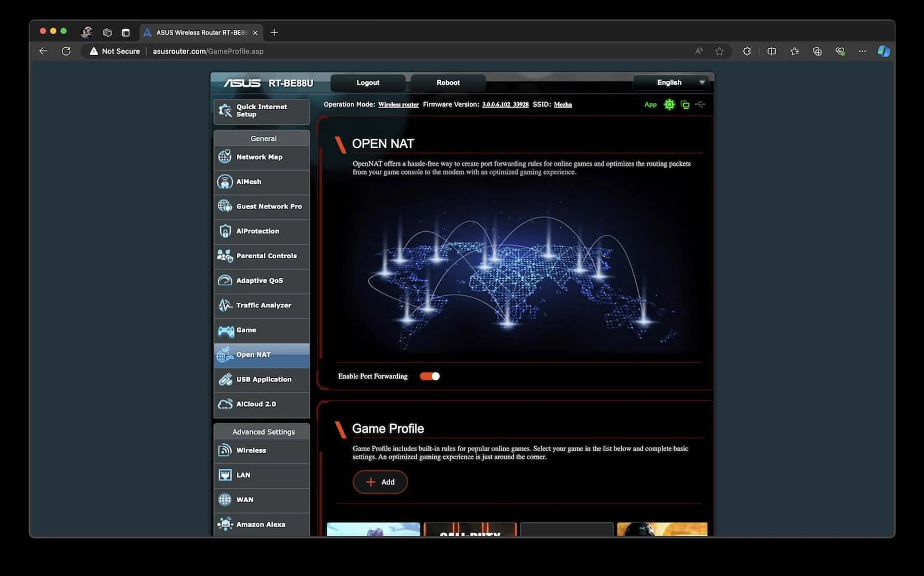Open browser settings and more menu

click(862, 51)
